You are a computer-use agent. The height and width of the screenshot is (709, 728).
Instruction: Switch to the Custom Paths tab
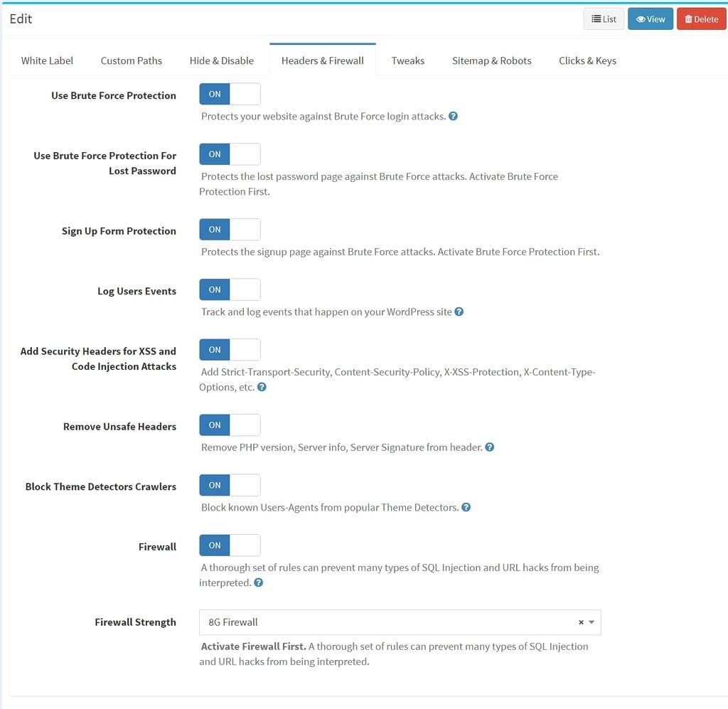[x=132, y=61]
